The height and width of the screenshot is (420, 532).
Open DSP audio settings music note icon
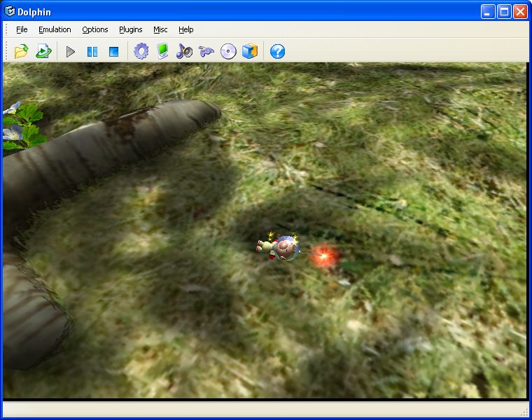pos(184,52)
